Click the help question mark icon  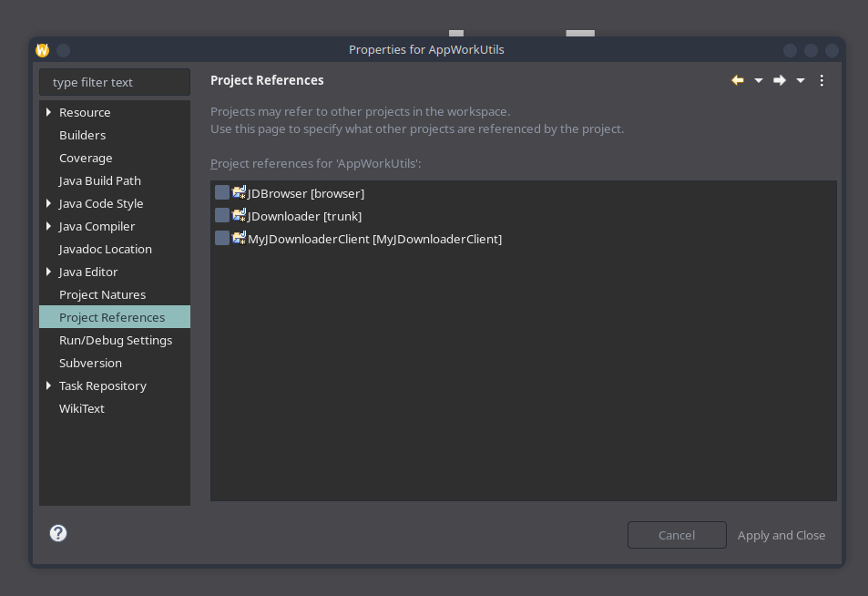click(58, 533)
